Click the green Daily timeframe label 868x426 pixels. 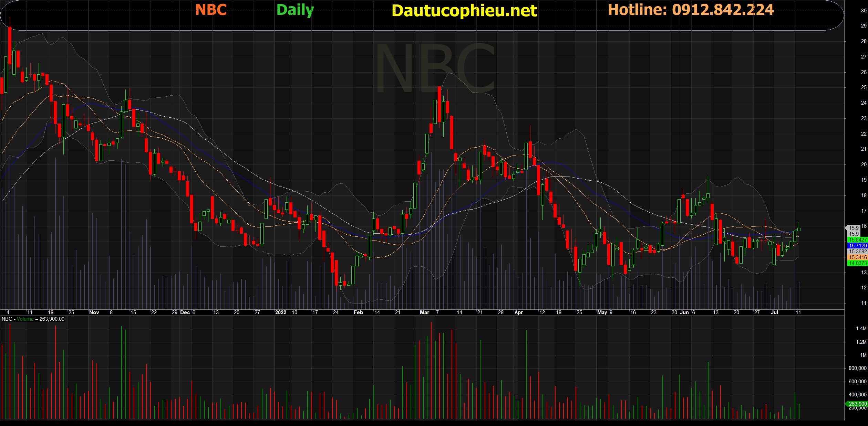[x=295, y=10]
